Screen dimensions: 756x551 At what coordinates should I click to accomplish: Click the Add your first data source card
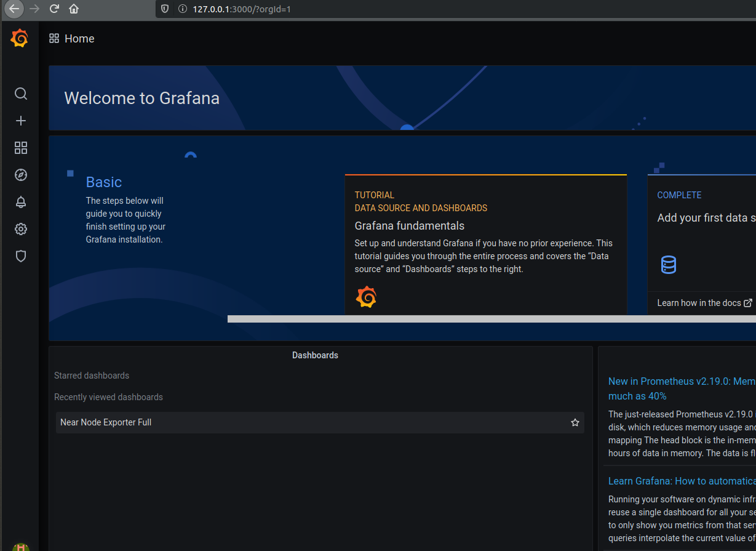click(702, 245)
